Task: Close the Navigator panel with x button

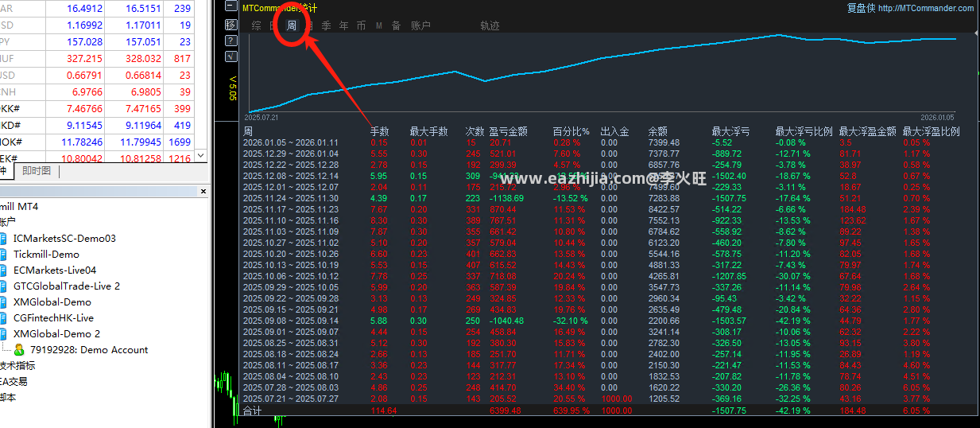Action: pyautogui.click(x=203, y=192)
